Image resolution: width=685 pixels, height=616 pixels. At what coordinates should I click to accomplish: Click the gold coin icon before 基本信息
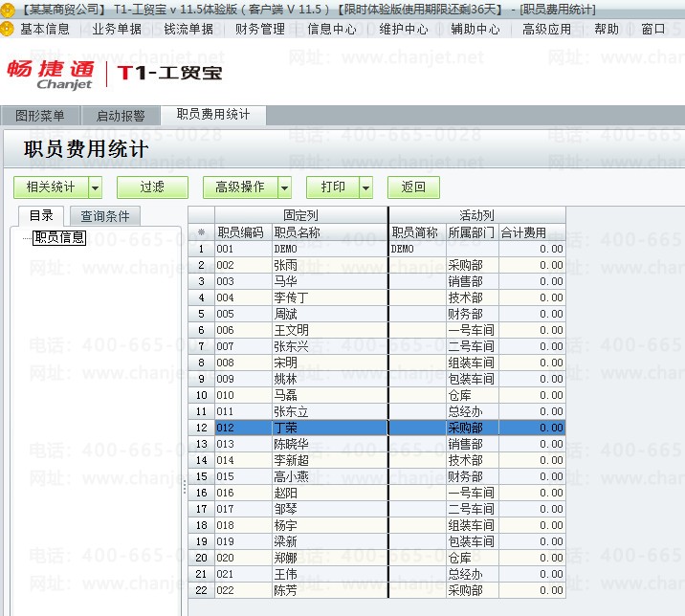(7, 29)
